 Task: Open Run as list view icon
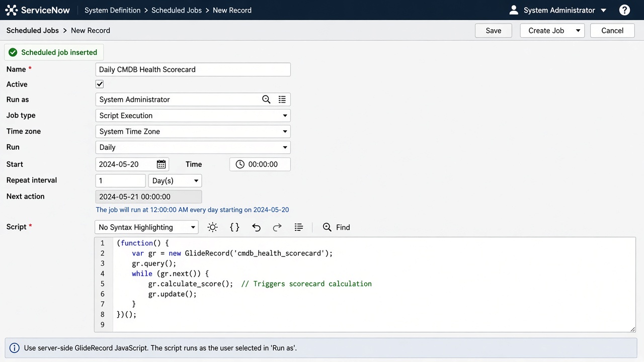[x=282, y=100]
